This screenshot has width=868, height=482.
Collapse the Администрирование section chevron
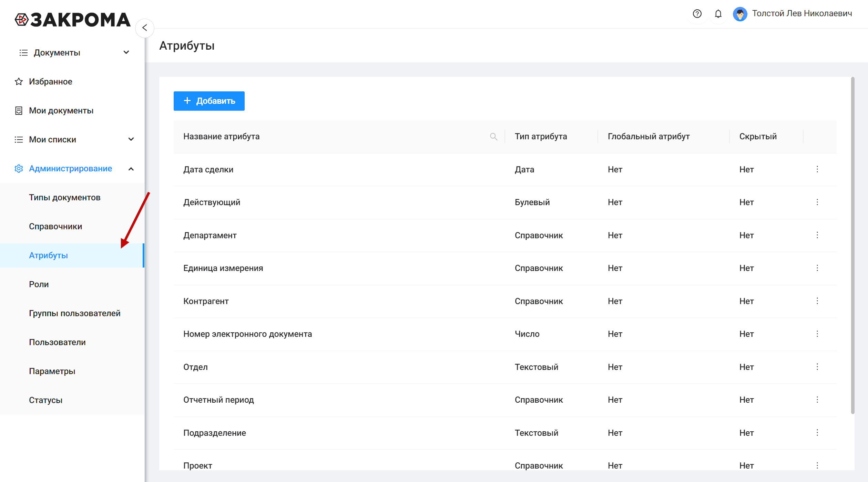(x=131, y=169)
